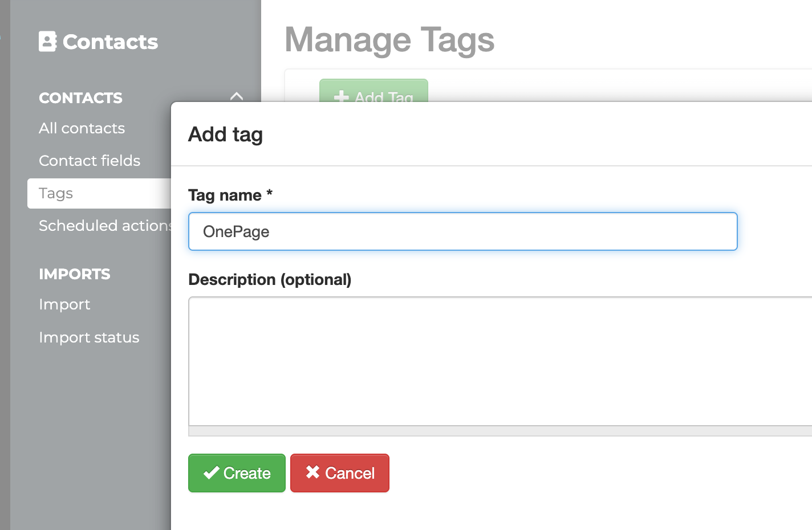Click the checkmark icon on Create
Image resolution: width=812 pixels, height=530 pixels.
[211, 473]
